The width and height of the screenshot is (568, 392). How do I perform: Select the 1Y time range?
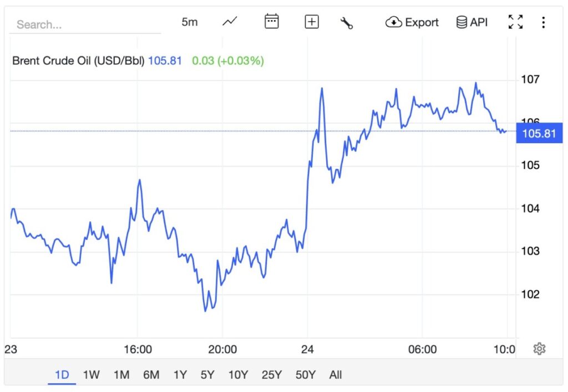180,375
